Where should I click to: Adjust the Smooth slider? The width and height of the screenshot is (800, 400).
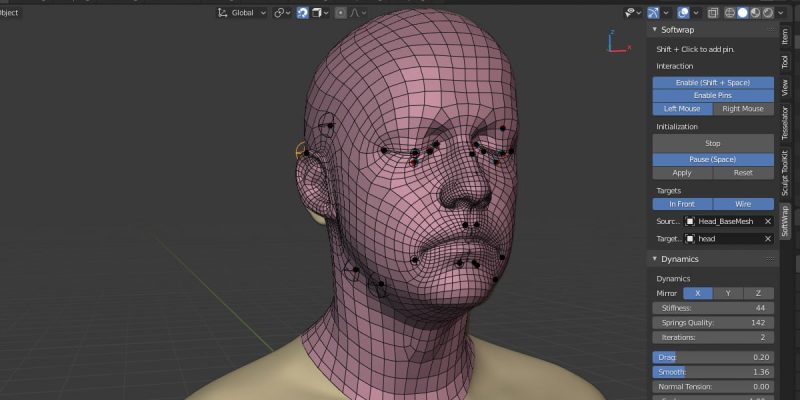(x=713, y=371)
